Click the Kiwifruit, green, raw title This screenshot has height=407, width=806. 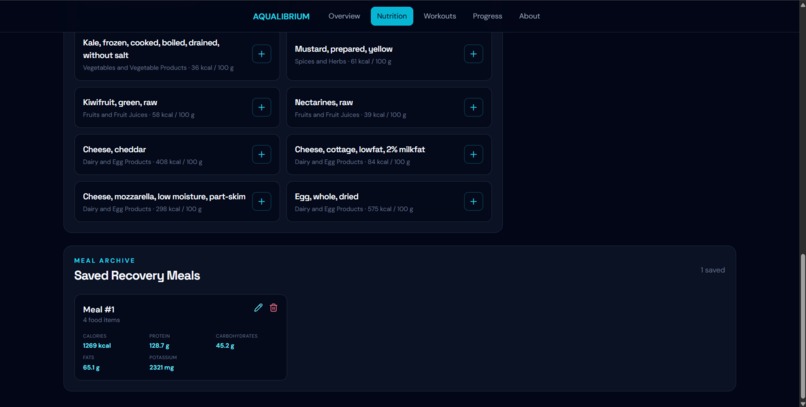(x=120, y=102)
